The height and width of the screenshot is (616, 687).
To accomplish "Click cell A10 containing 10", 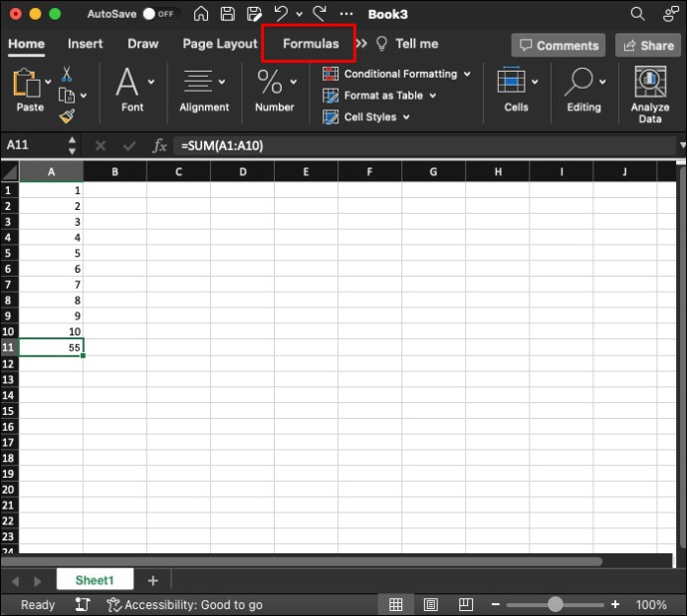I will [x=51, y=331].
